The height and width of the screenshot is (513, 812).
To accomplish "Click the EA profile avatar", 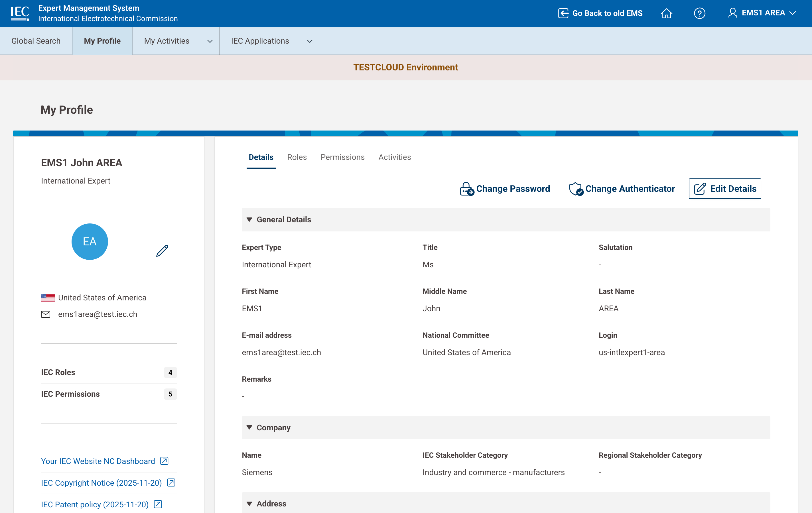I will [x=90, y=241].
